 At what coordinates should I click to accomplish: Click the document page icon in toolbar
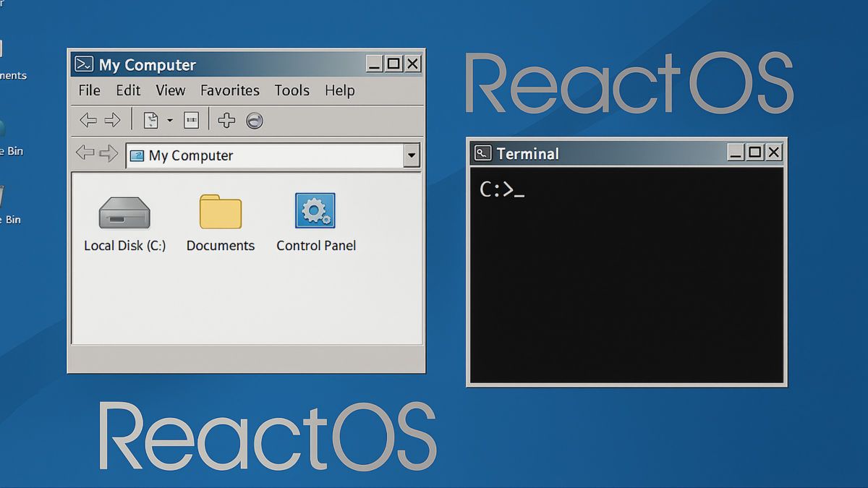tap(150, 121)
